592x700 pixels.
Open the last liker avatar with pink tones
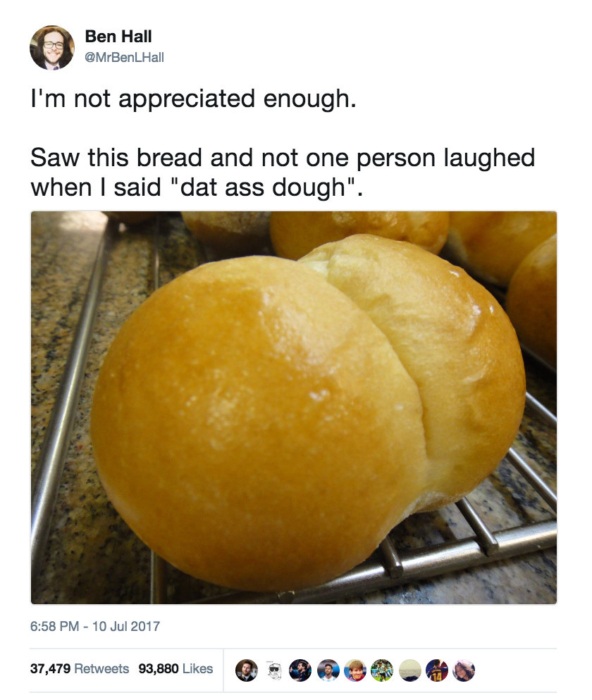point(464,670)
